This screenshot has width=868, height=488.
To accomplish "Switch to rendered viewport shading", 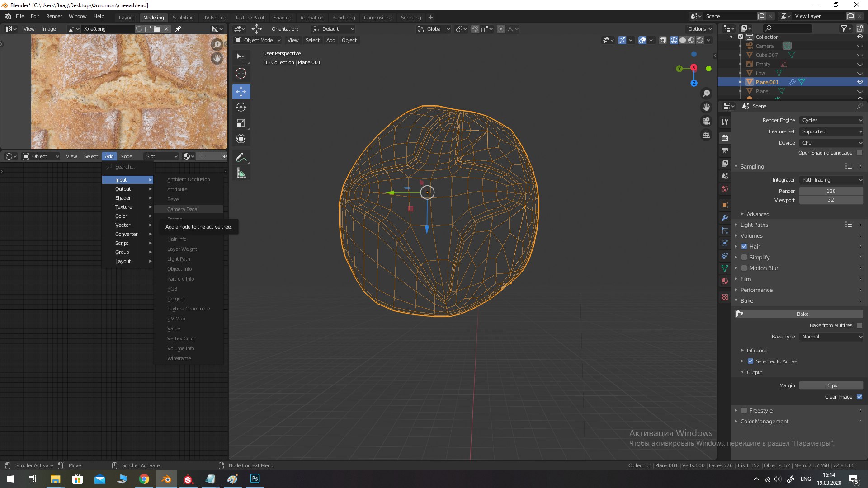I will tap(700, 40).
